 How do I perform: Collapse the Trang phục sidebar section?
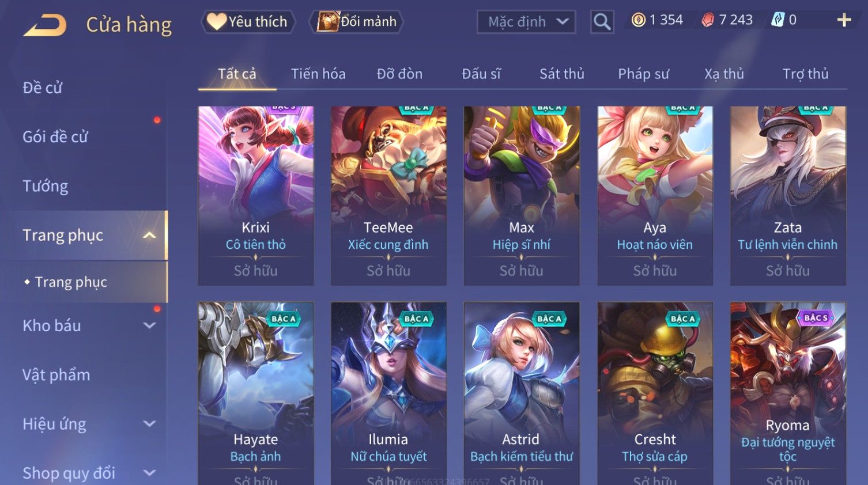[x=149, y=235]
